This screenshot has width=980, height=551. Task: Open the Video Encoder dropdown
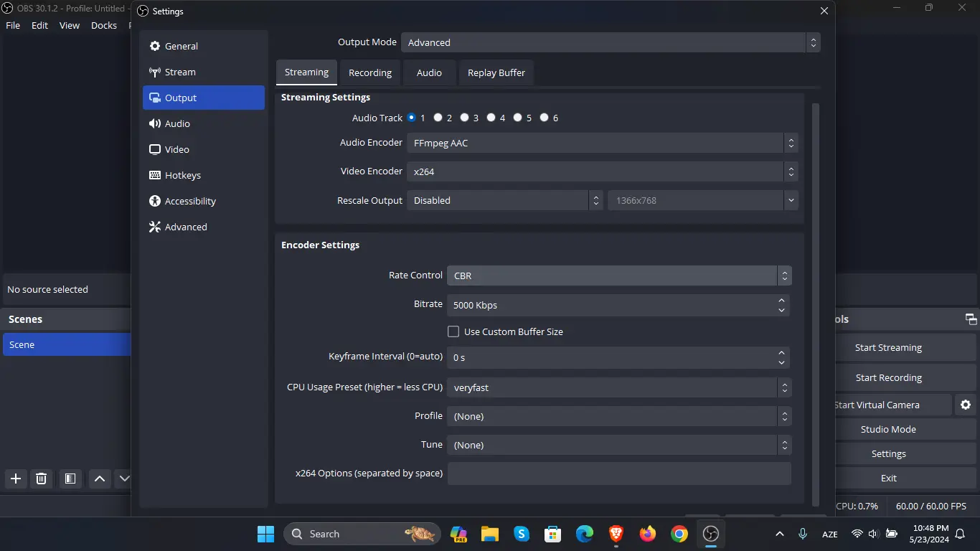pyautogui.click(x=603, y=171)
